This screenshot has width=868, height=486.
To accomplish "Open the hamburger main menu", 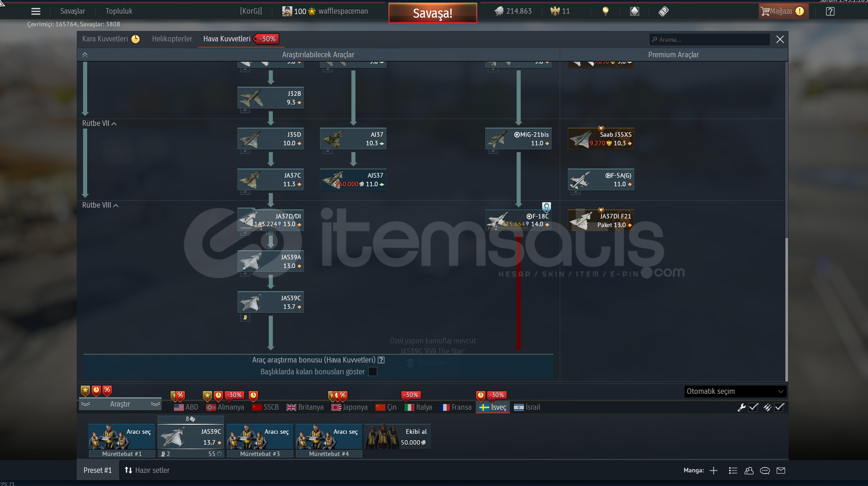I will (36, 11).
